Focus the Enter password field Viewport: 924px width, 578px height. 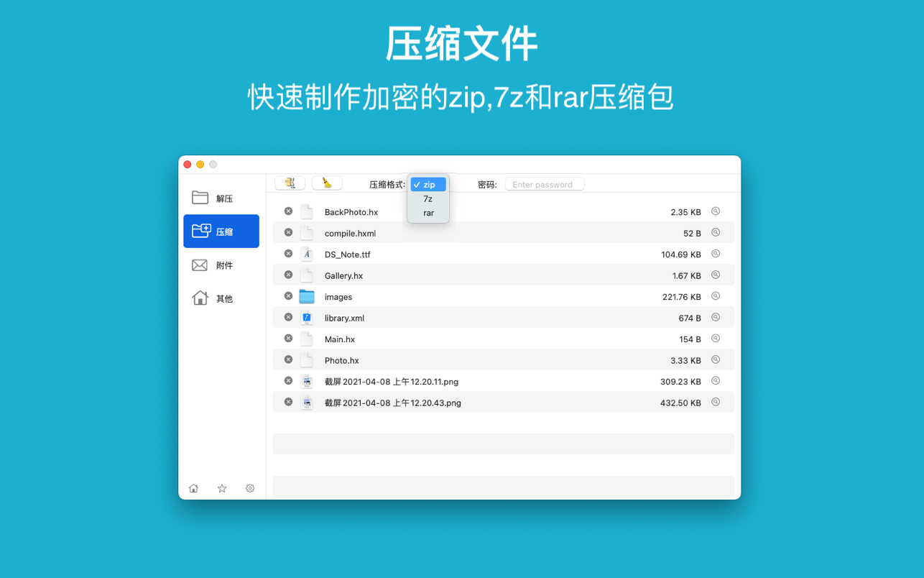pyautogui.click(x=545, y=185)
